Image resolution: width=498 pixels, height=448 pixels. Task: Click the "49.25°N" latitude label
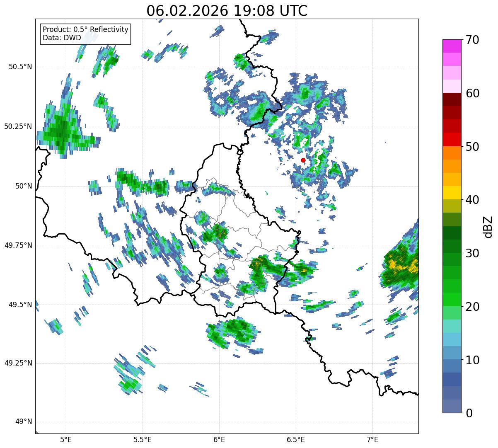tap(18, 363)
